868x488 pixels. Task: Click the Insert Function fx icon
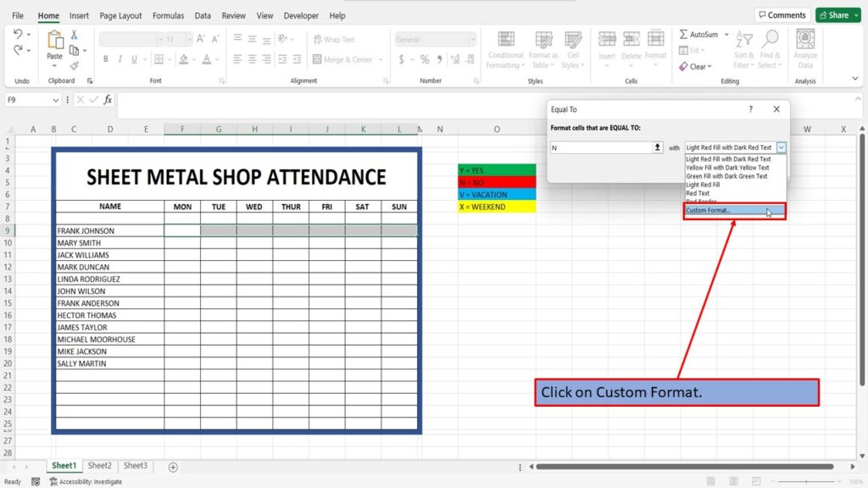[108, 100]
